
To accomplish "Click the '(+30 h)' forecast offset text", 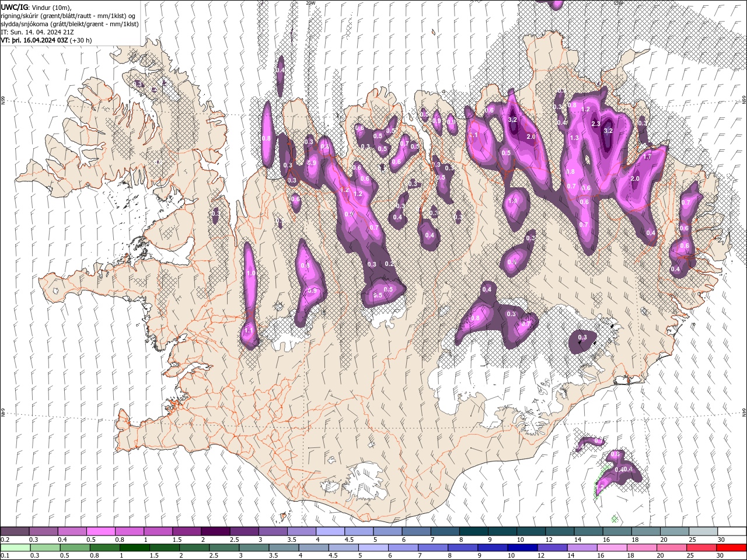I will (x=81, y=41).
